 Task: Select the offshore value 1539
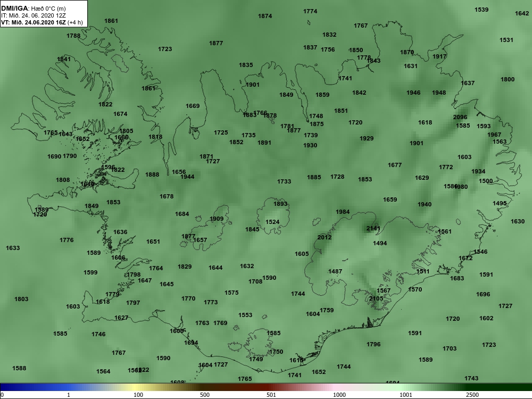[x=481, y=10]
